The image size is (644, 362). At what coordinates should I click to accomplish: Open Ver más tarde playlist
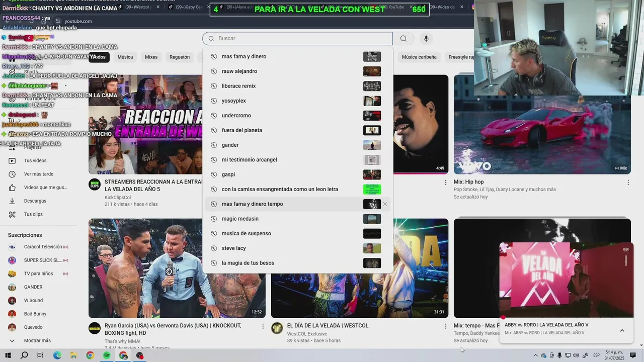[39, 174]
